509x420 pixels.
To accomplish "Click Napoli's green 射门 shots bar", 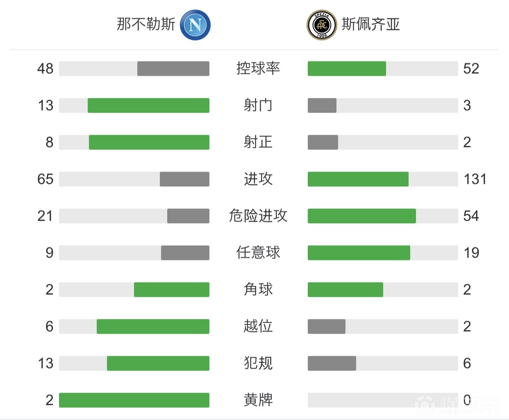I will [148, 105].
